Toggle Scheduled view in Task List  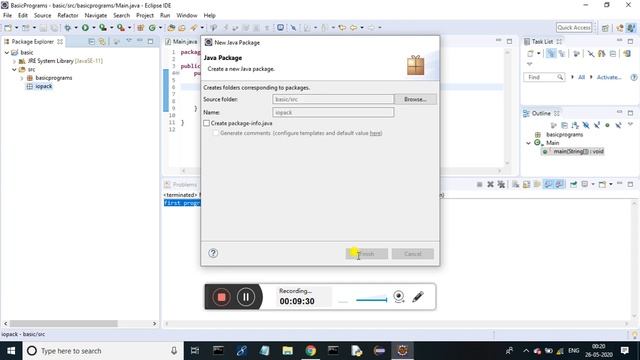[x=562, y=53]
